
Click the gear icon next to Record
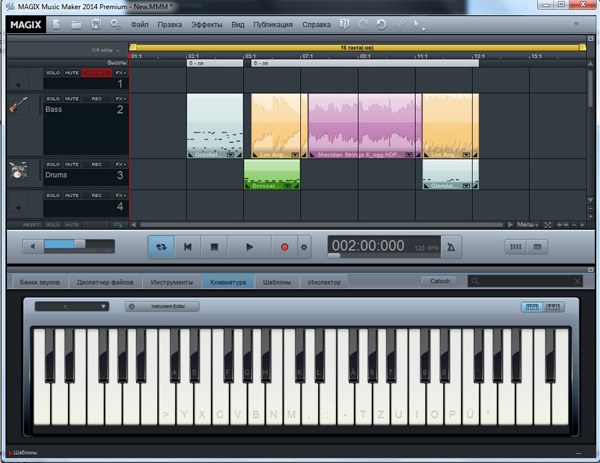(304, 246)
